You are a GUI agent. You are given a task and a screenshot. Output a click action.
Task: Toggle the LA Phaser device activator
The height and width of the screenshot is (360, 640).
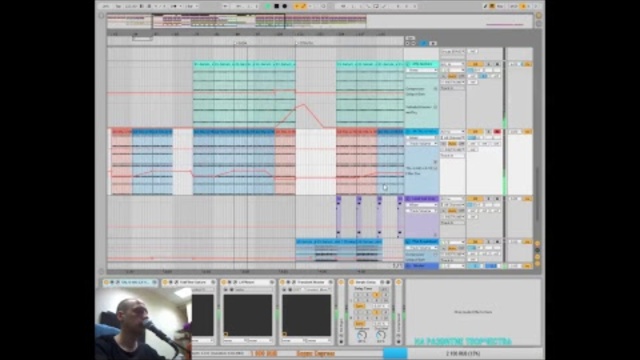(x=224, y=282)
